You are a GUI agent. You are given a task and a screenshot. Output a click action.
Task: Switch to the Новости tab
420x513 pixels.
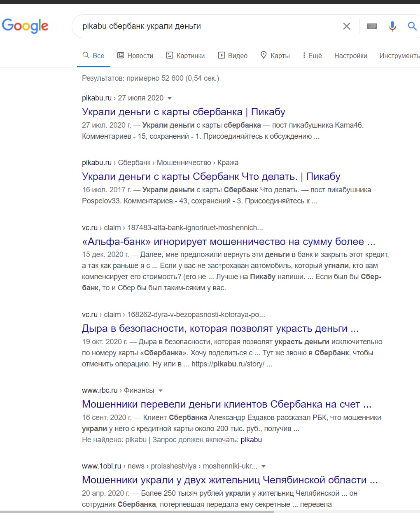click(x=135, y=56)
